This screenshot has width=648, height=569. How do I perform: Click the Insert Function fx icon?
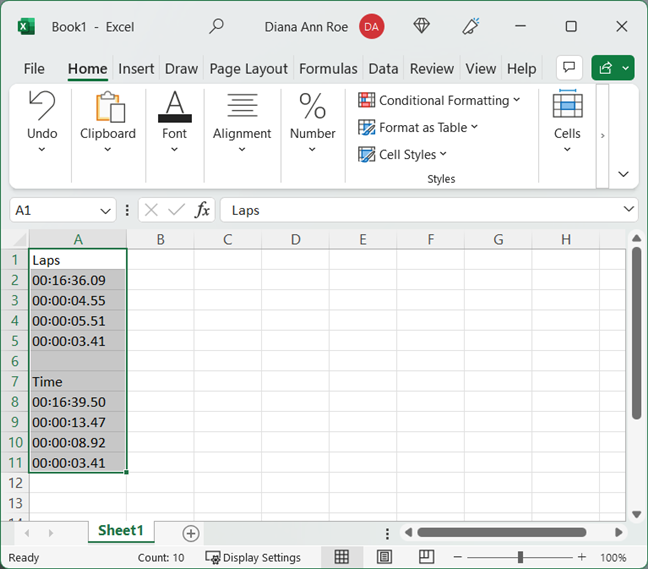202,210
